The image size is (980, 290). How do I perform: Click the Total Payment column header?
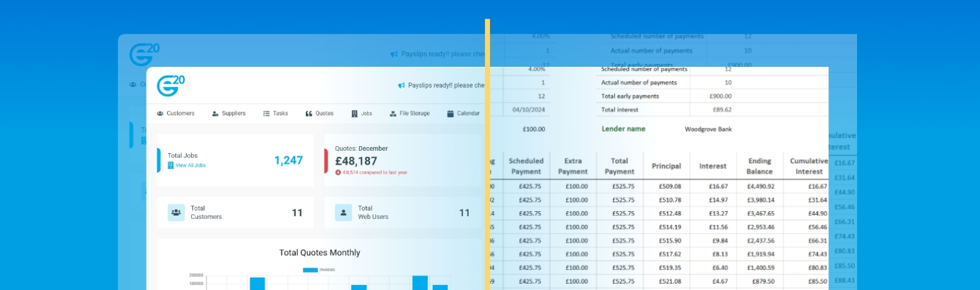619,166
